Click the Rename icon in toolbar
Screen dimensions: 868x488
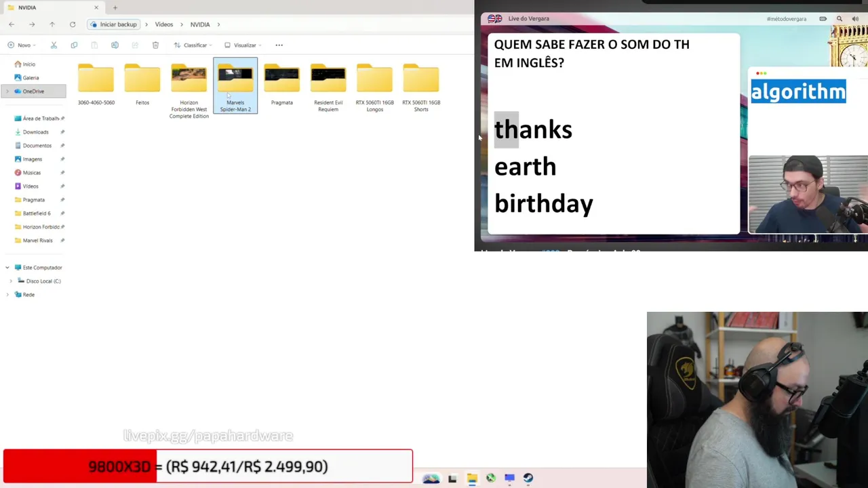(115, 45)
